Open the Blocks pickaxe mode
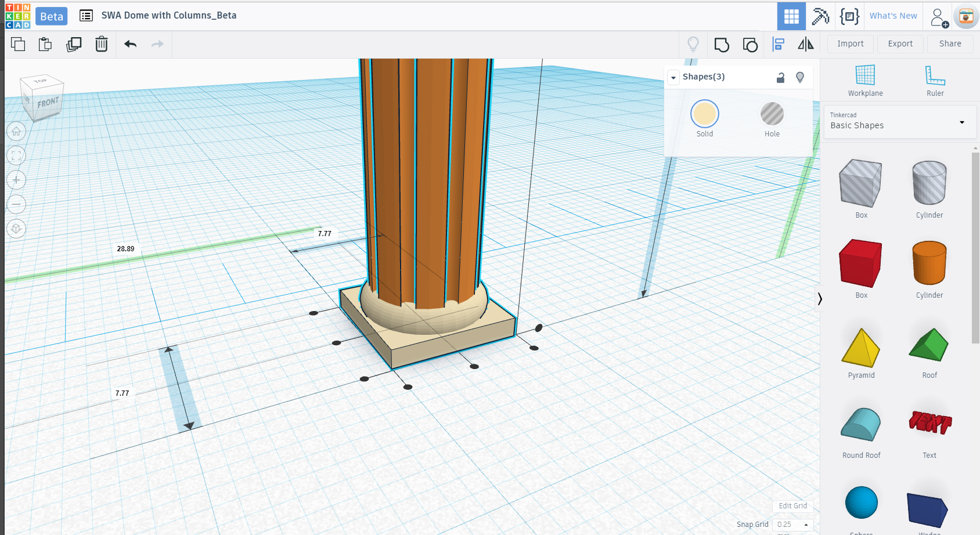Image resolution: width=980 pixels, height=535 pixels. [x=820, y=16]
